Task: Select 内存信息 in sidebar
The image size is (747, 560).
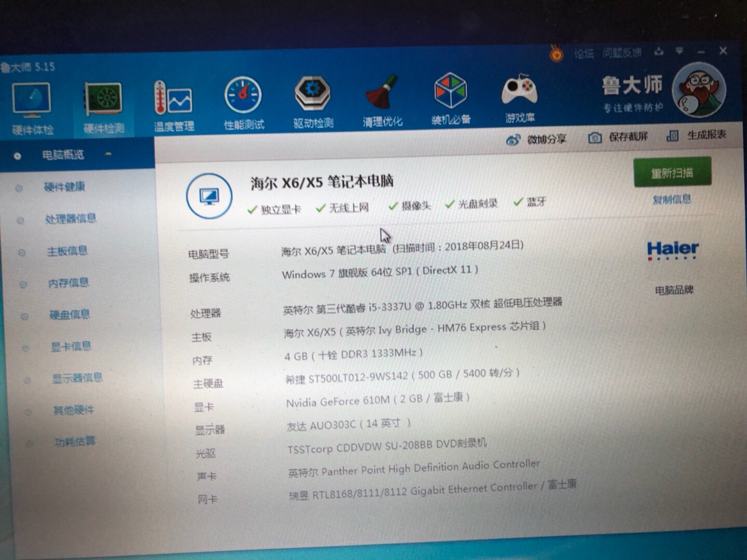Action: tap(68, 283)
